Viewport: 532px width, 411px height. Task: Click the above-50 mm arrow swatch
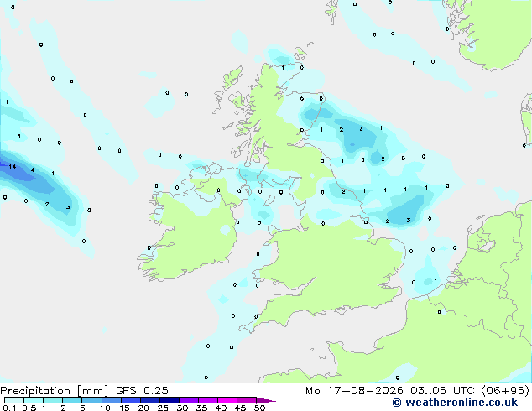(266, 400)
